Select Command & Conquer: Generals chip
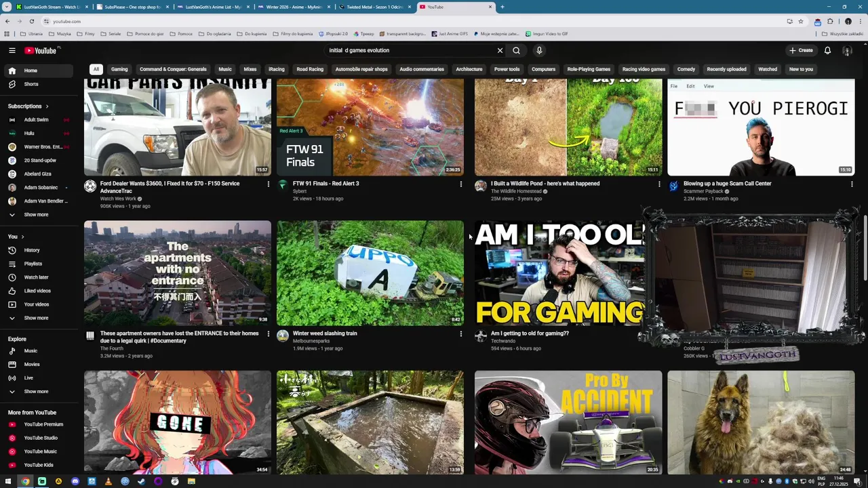868x488 pixels. [173, 69]
